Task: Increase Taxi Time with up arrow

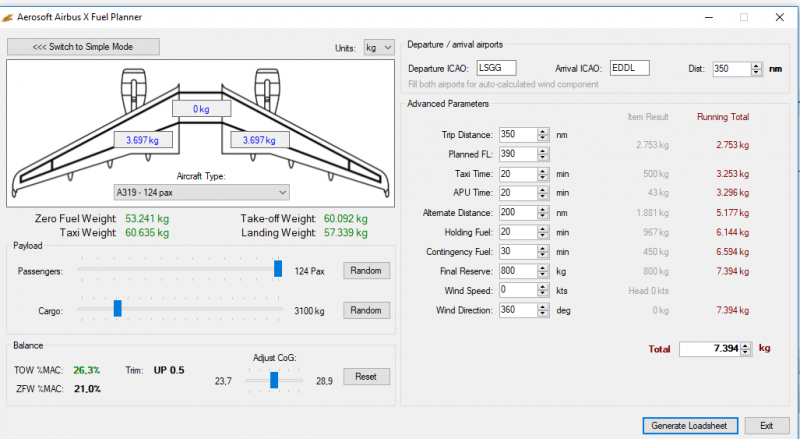Action: coord(543,171)
